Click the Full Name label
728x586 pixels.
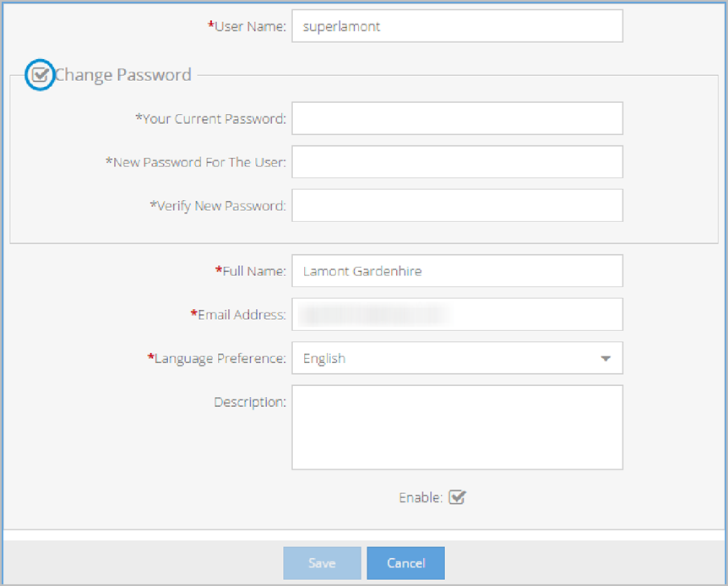pos(253,271)
